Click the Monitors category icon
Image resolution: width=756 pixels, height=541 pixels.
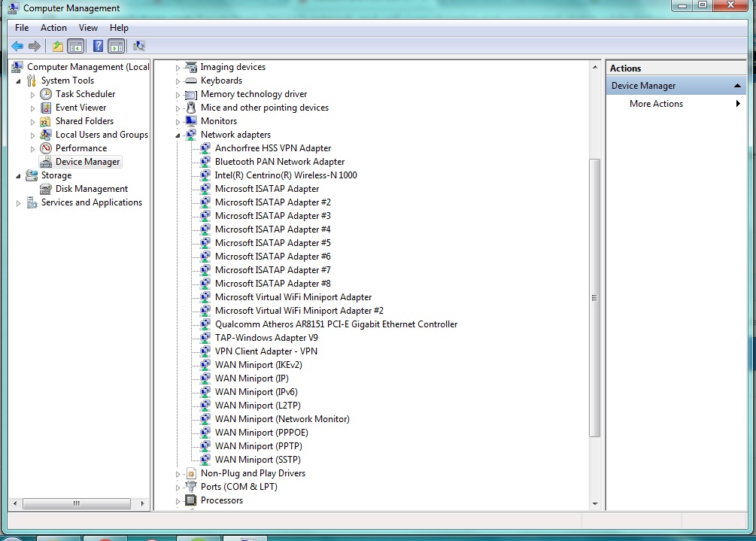click(191, 121)
